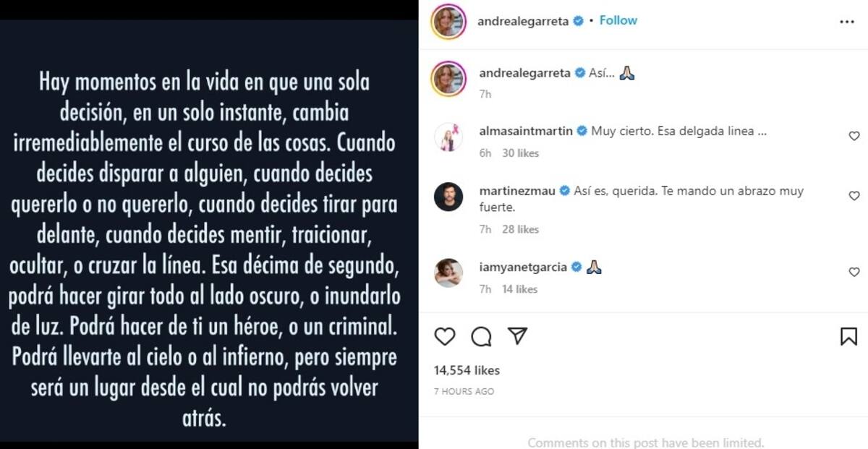This screenshot has height=449, width=868.
Task: Save post with bookmark icon
Action: (x=848, y=336)
